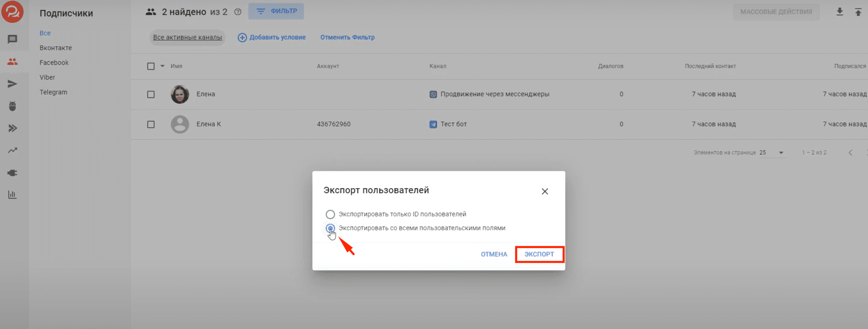Viewport: 868px width, 329px height.
Task: Click the red chat logo icon
Action: click(x=12, y=11)
